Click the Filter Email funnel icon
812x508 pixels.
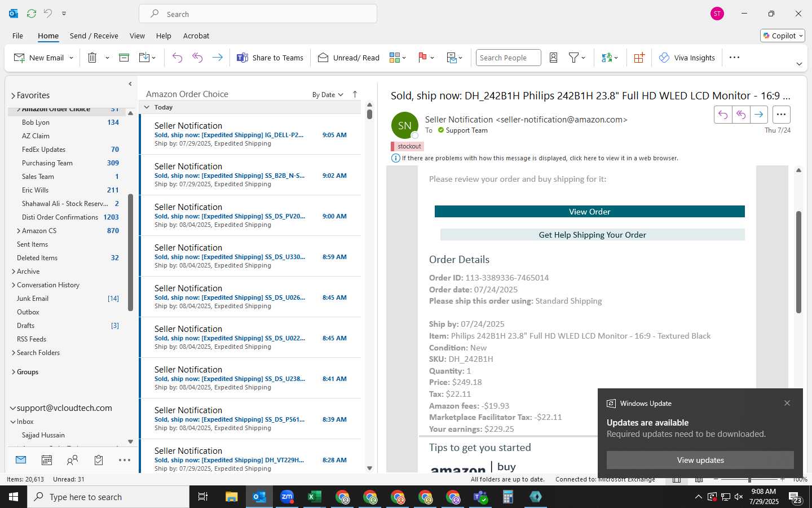(x=573, y=58)
